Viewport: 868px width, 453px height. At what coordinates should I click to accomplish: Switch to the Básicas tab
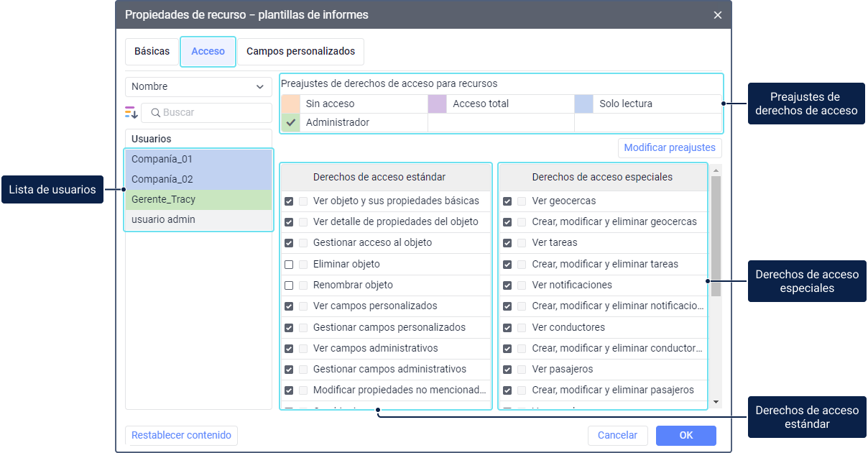152,52
